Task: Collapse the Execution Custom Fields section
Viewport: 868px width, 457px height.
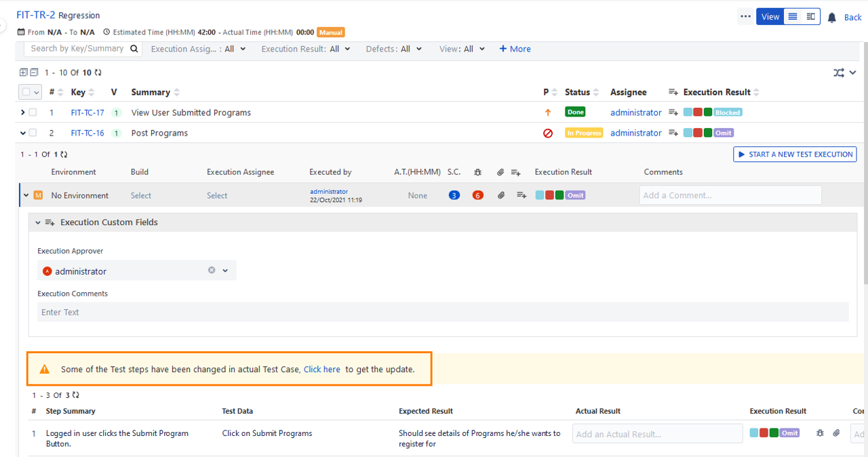Action: tap(38, 222)
